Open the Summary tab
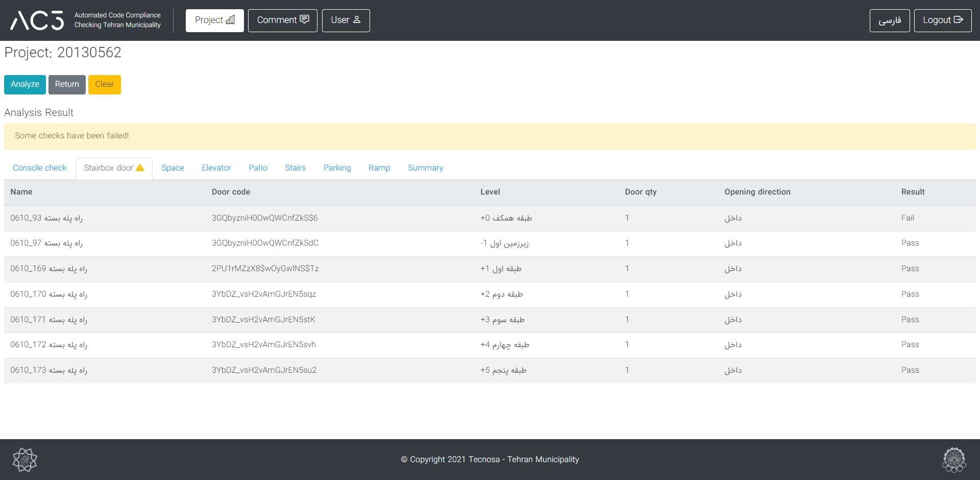The image size is (980, 480). click(425, 168)
